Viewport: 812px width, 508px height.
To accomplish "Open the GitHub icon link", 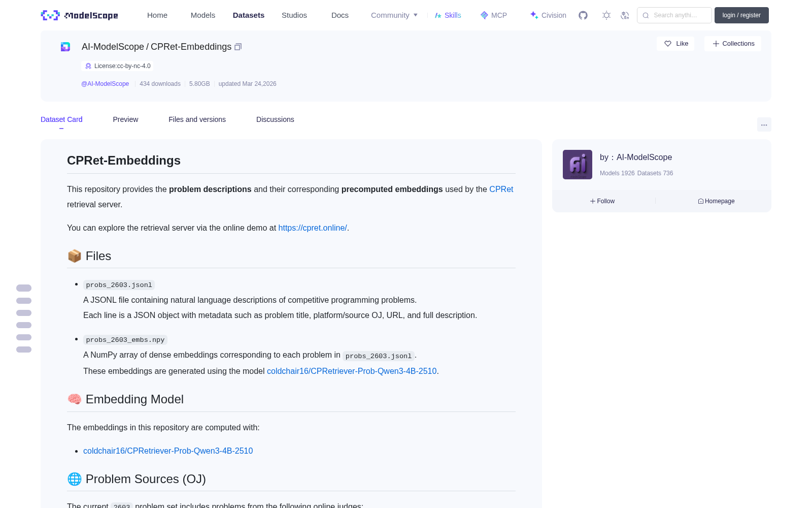I will click(583, 15).
